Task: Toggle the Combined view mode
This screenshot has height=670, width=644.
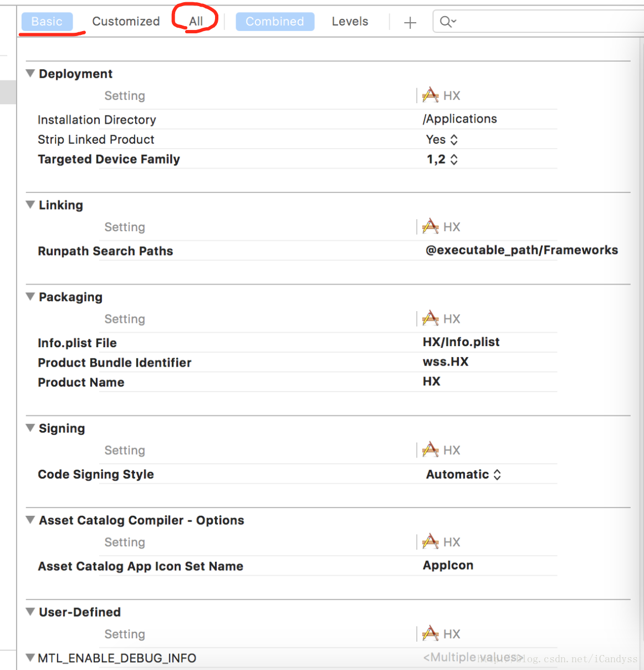Action: pyautogui.click(x=275, y=22)
